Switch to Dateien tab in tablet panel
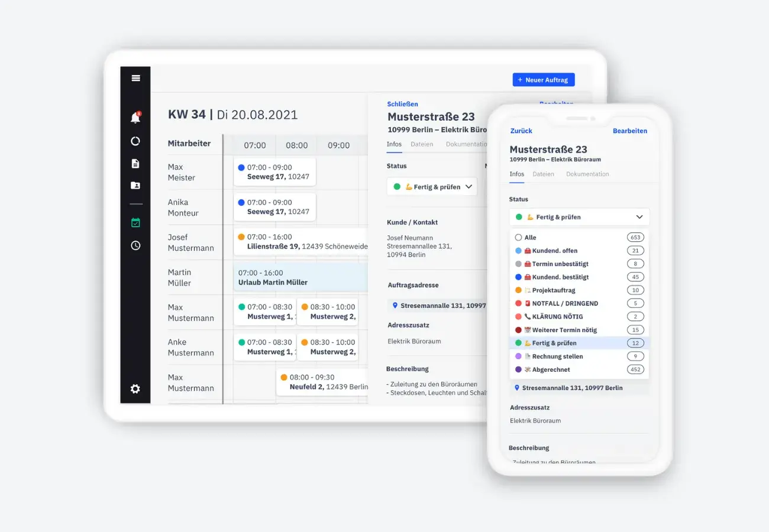This screenshot has width=769, height=532. point(422,144)
